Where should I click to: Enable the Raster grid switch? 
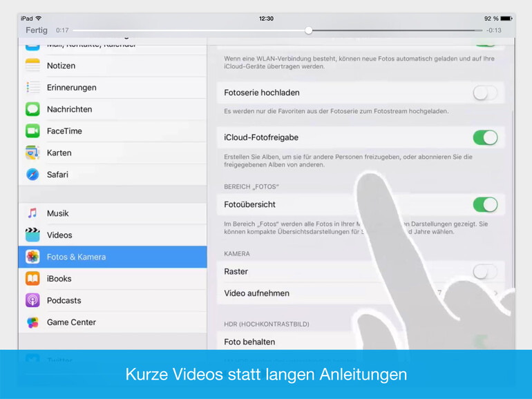(x=485, y=271)
